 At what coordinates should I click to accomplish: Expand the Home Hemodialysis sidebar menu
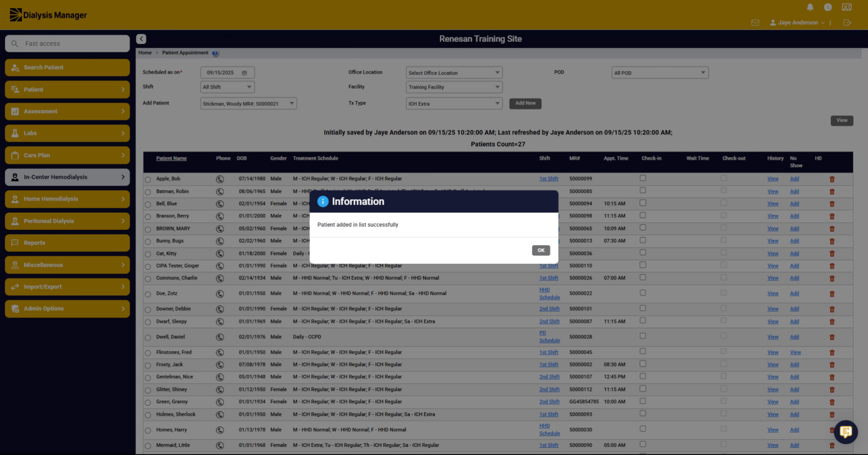tap(67, 199)
